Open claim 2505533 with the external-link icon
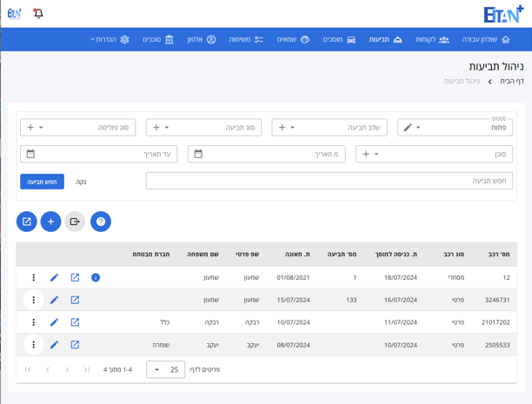532x404 pixels. tap(75, 345)
